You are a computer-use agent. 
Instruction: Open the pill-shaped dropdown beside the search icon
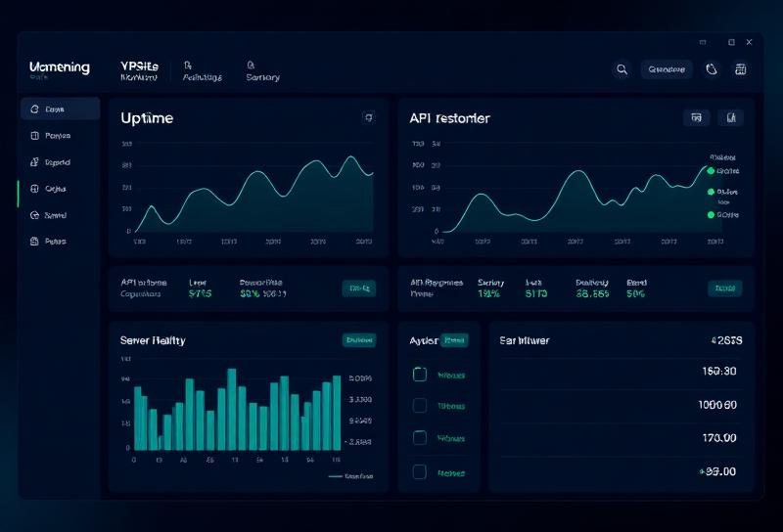click(x=667, y=69)
